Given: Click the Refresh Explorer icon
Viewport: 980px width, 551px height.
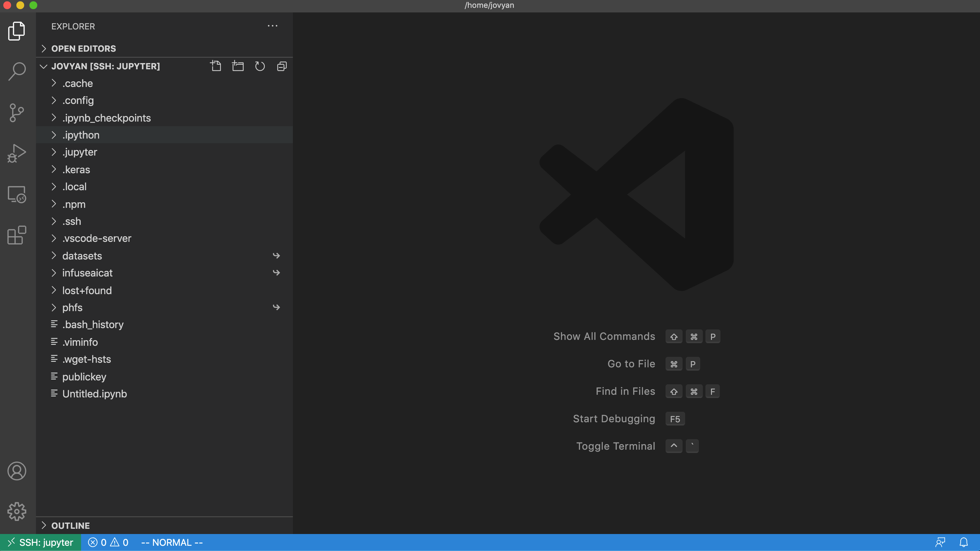Looking at the screenshot, I should [x=260, y=66].
